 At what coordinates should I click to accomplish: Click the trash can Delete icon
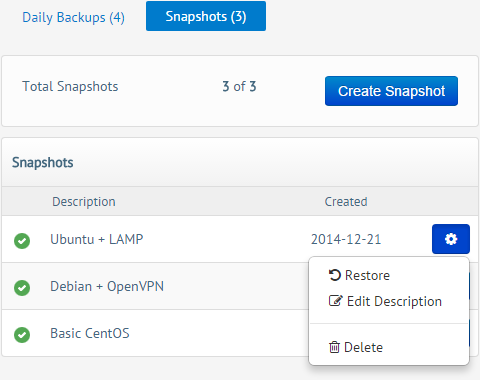334,347
